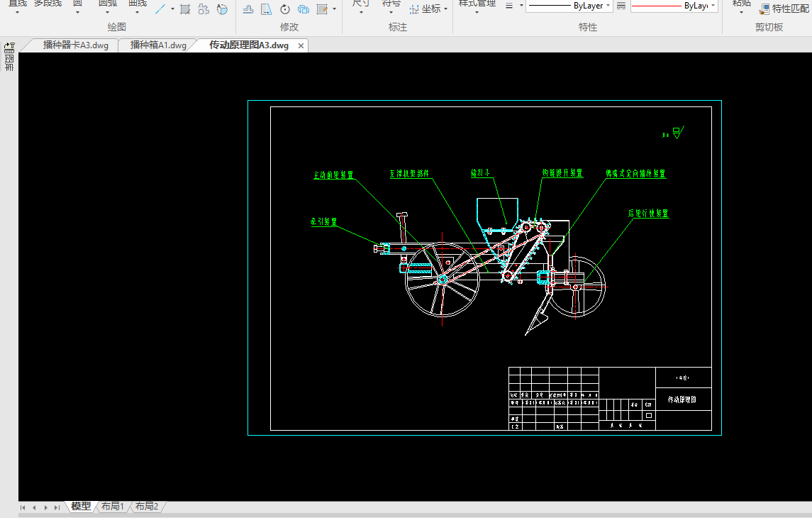Click the 支撑机架部件 drawing label

coord(410,174)
